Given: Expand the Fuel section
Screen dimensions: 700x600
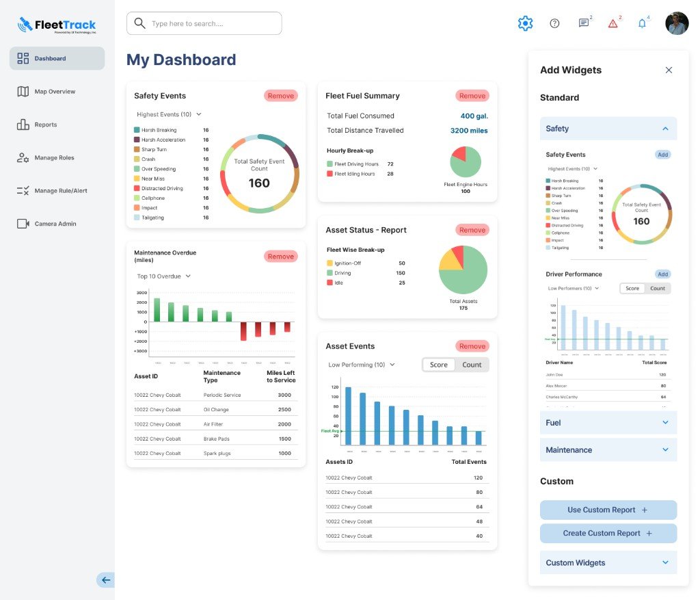Looking at the screenshot, I should pos(608,423).
